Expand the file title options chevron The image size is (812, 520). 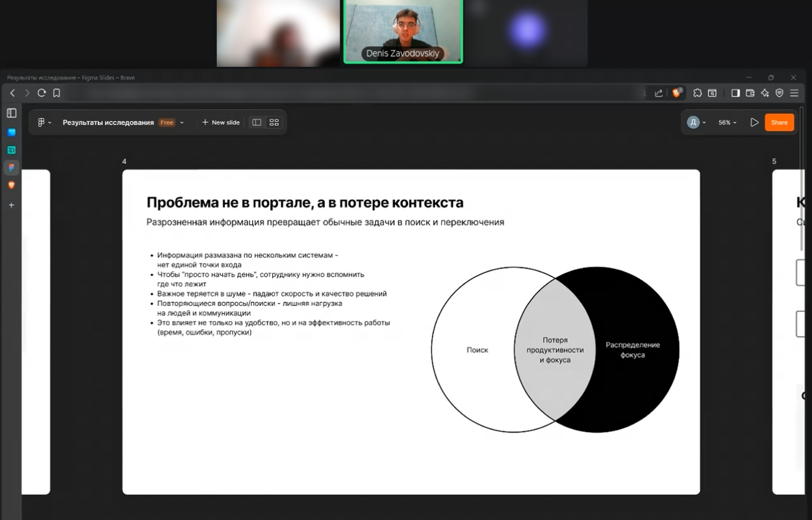(x=182, y=122)
